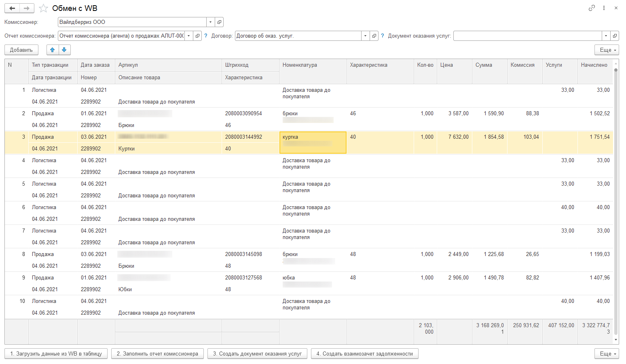Expand the Отчет комиссионера dropdown list
The width and height of the screenshot is (626, 364).
(x=189, y=36)
